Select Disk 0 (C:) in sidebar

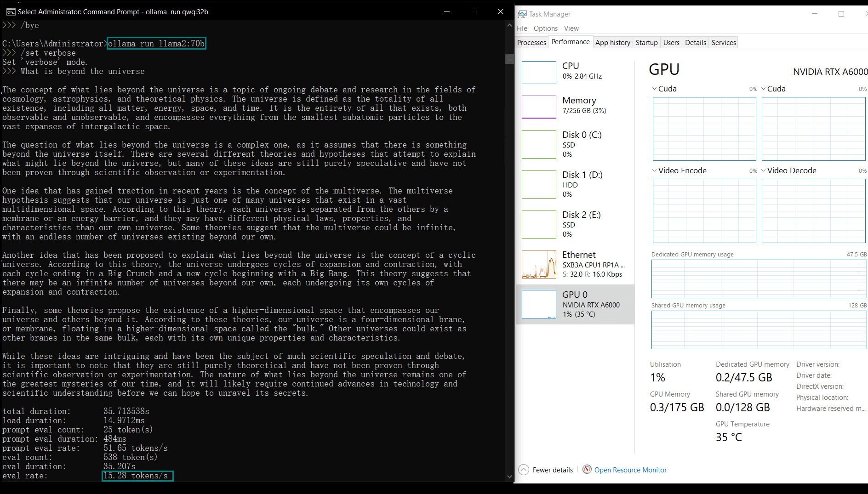click(x=575, y=144)
